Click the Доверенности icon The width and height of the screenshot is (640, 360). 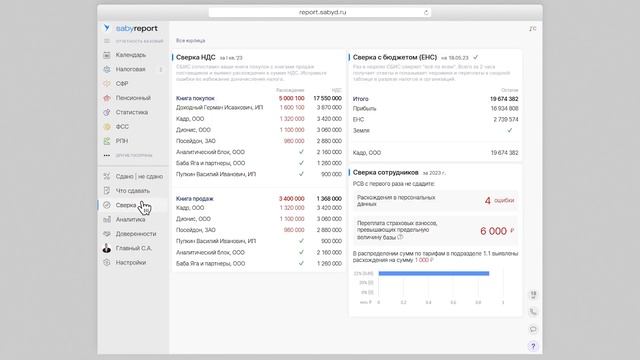(107, 234)
